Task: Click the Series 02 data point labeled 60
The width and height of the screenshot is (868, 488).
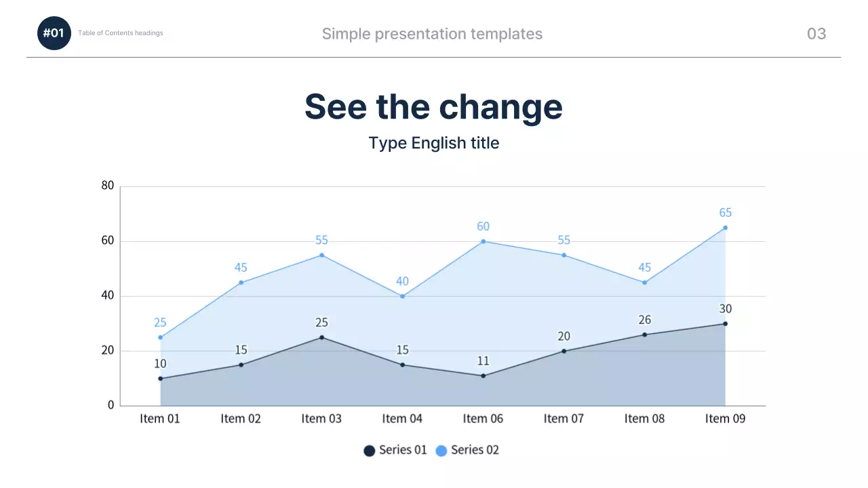Action: point(483,241)
